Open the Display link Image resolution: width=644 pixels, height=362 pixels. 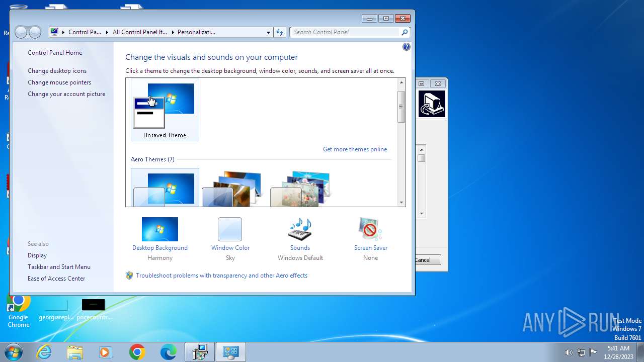(x=37, y=255)
